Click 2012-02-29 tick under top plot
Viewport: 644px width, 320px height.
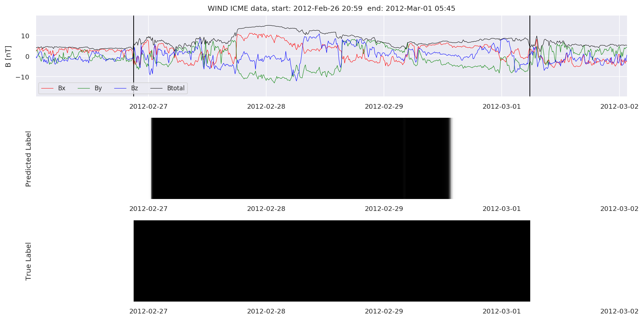tap(384, 107)
